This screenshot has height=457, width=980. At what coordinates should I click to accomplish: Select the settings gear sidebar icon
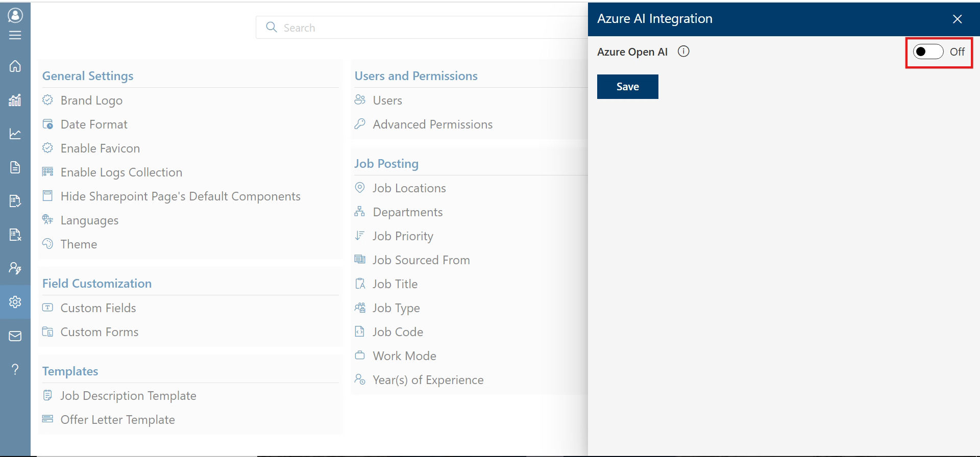pos(15,302)
